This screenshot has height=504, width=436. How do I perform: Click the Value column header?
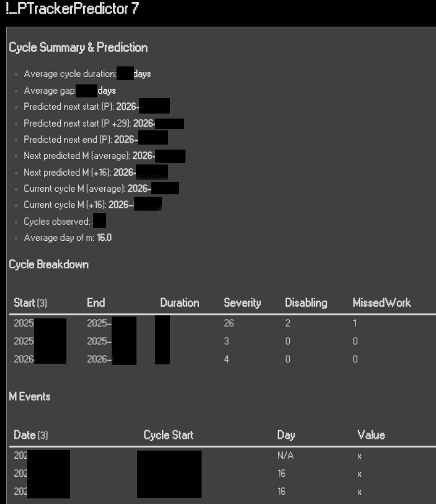[x=371, y=435]
